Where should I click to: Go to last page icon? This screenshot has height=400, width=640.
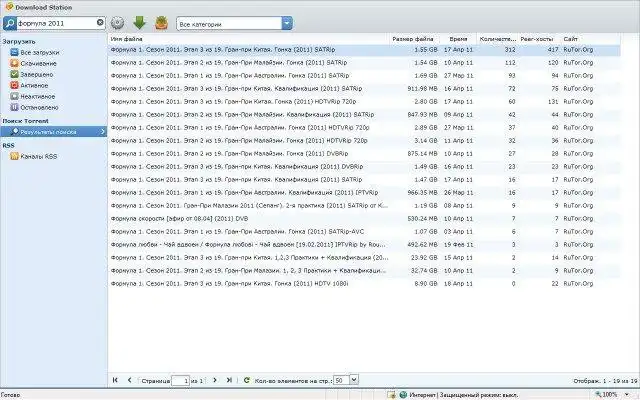(229, 380)
